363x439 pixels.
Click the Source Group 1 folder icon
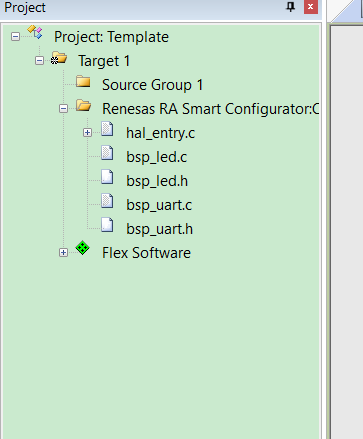pyautogui.click(x=83, y=81)
